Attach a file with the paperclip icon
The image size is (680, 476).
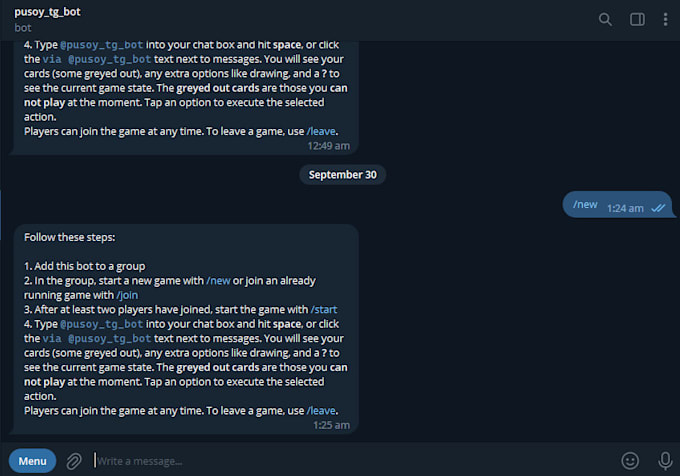click(74, 461)
